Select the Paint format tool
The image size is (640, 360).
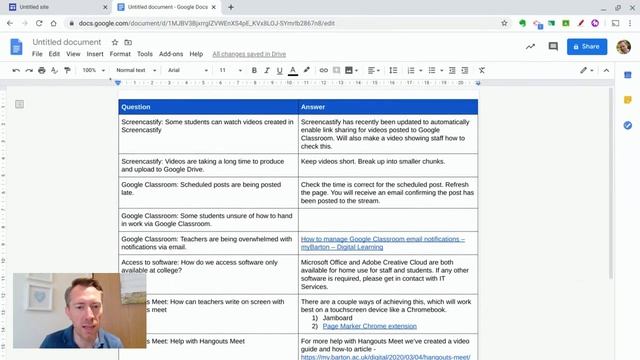[67, 71]
